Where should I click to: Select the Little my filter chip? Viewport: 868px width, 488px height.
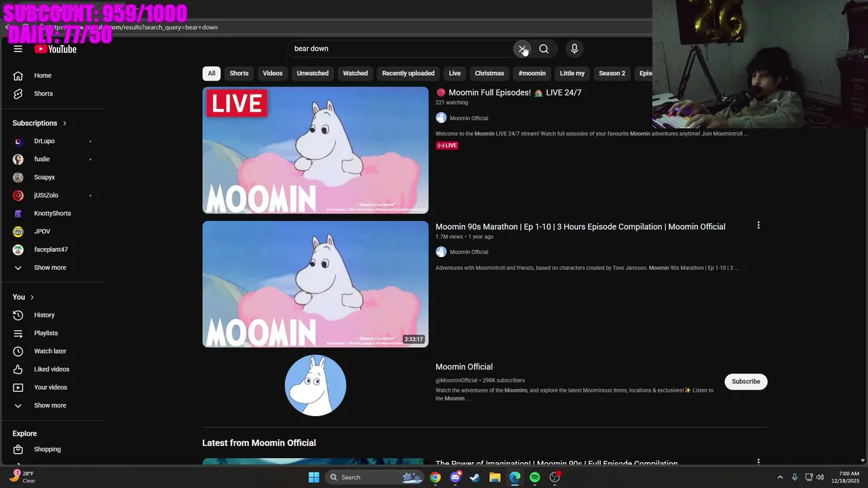tap(572, 73)
